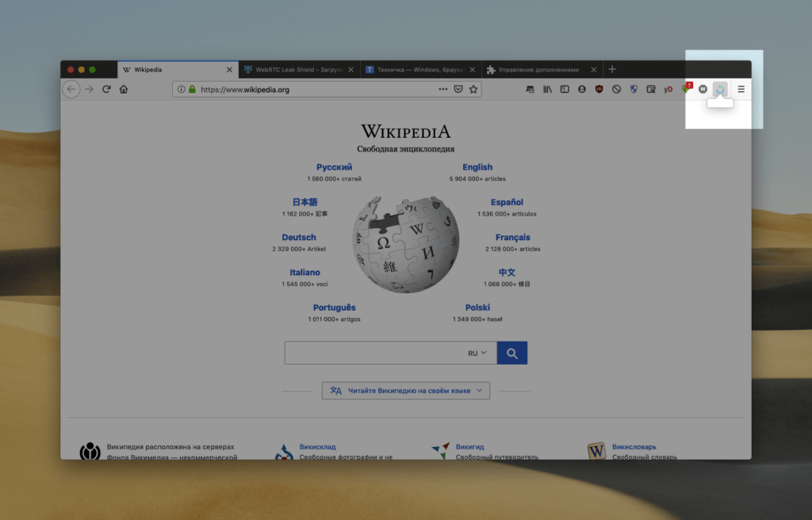Open the Firefox account icon
The height and width of the screenshot is (520, 812).
pyautogui.click(x=582, y=89)
